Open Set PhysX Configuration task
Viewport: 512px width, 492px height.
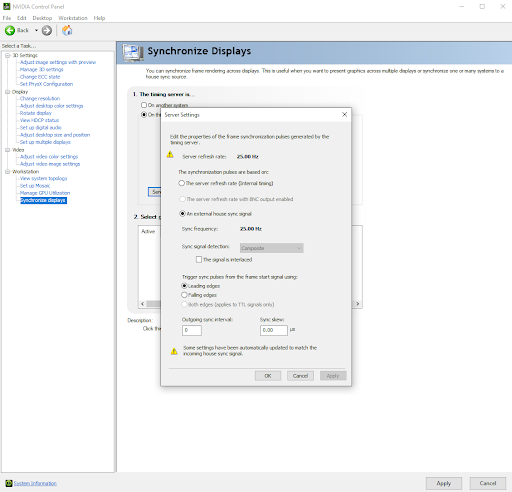46,84
